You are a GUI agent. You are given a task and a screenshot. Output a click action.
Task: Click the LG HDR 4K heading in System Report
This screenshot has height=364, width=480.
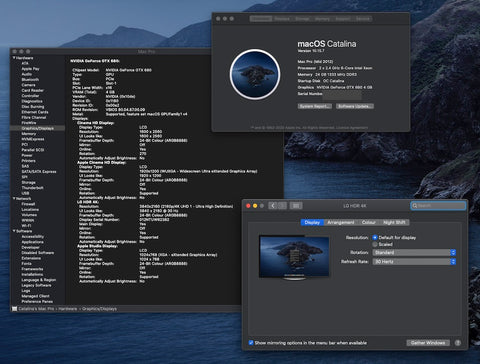click(x=88, y=202)
